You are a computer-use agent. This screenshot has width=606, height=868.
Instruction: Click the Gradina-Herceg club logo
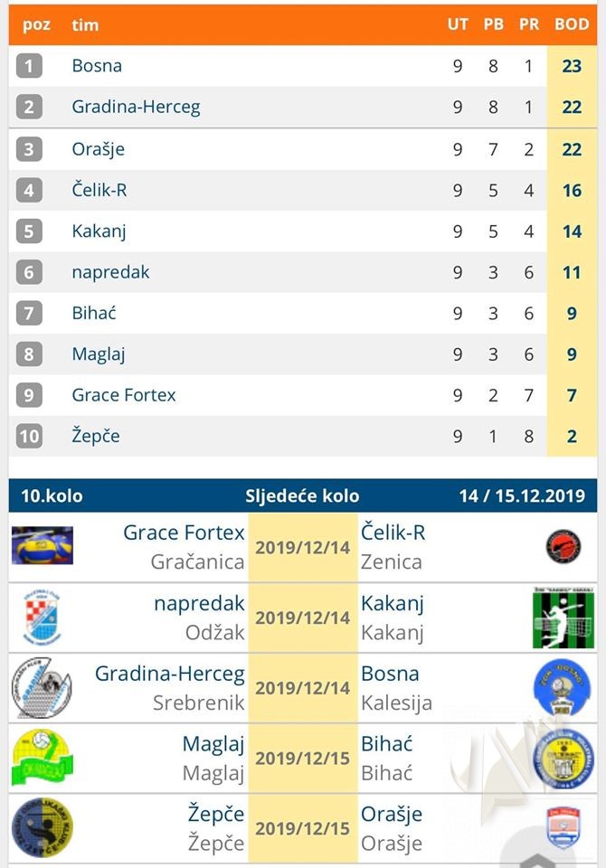pyautogui.click(x=42, y=687)
